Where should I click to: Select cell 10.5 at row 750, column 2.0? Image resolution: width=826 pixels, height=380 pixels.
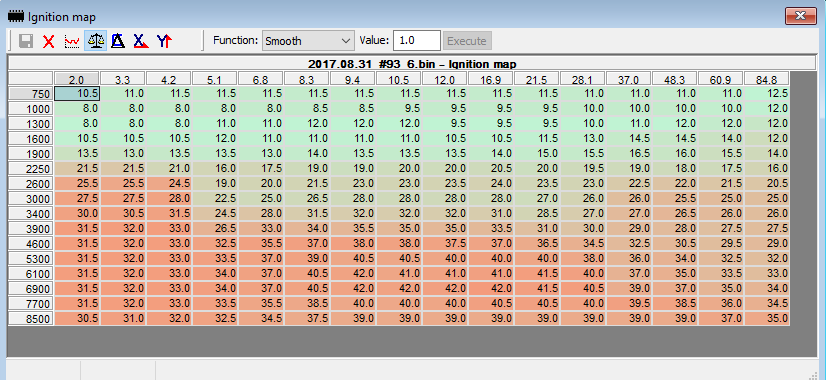pos(77,94)
